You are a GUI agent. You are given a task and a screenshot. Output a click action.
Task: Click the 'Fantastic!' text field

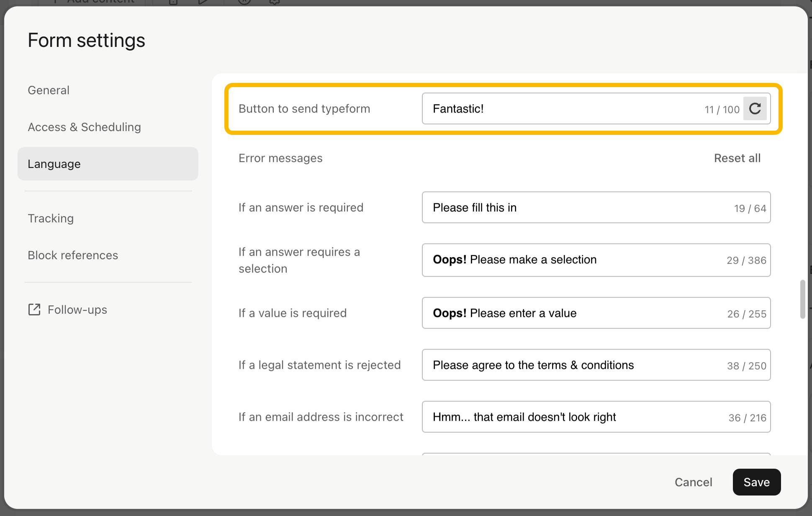coord(561,109)
